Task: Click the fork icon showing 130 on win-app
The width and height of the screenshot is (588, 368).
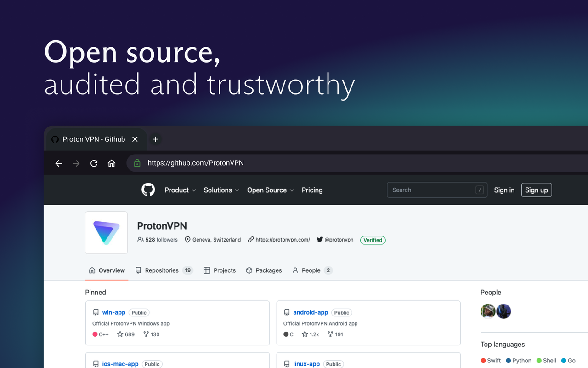Action: tap(146, 334)
